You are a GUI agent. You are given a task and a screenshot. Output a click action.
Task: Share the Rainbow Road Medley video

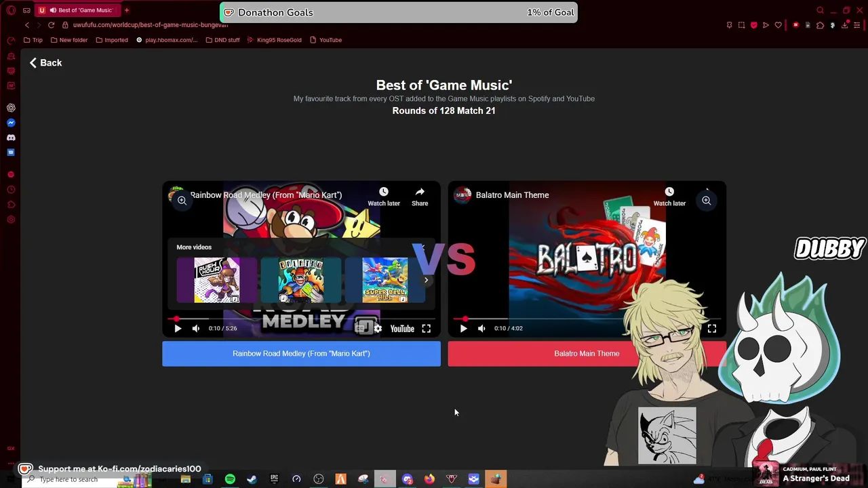[x=420, y=197]
